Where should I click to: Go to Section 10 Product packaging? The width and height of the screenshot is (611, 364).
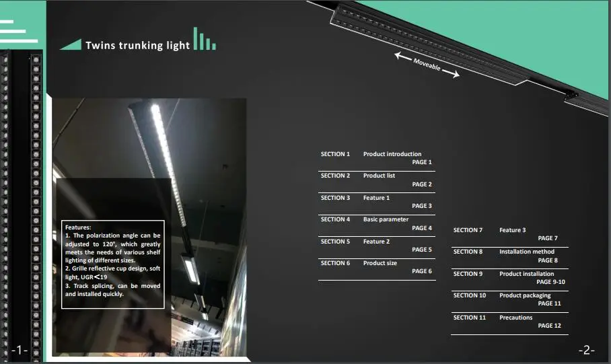pyautogui.click(x=524, y=295)
